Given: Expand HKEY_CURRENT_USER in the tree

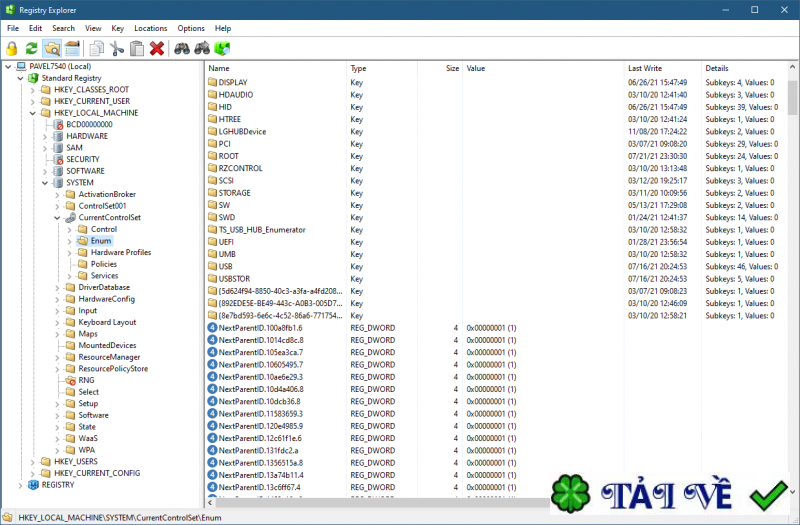Looking at the screenshot, I should point(33,101).
